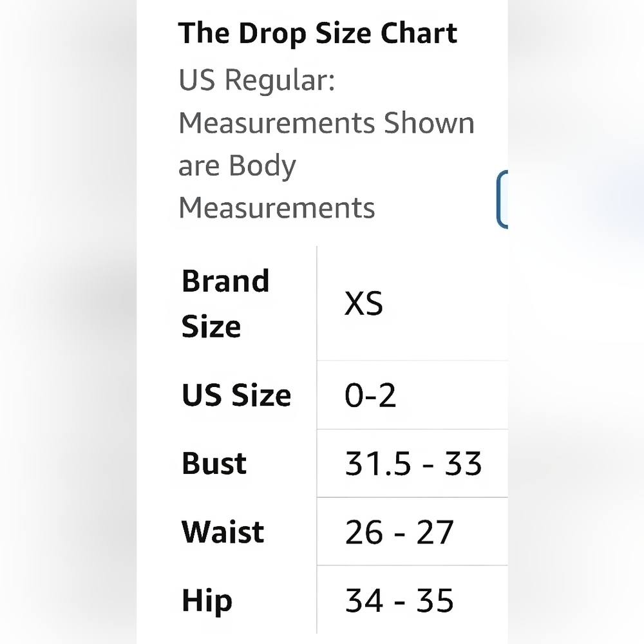Image resolution: width=644 pixels, height=644 pixels.
Task: Click the partially visible blue outlined button
Action: pyautogui.click(x=502, y=199)
